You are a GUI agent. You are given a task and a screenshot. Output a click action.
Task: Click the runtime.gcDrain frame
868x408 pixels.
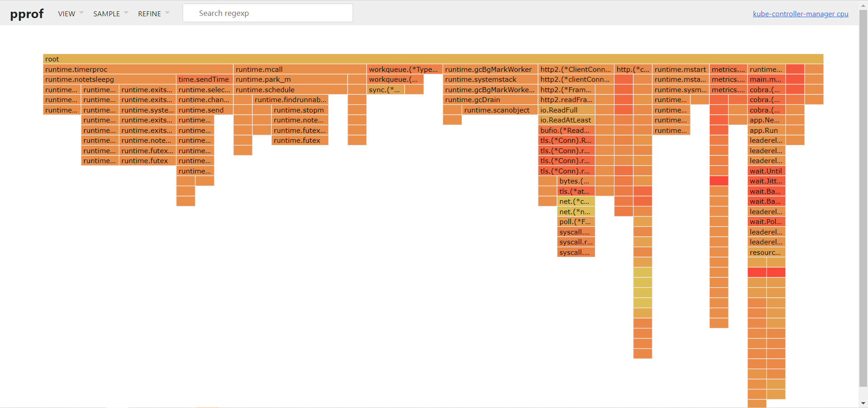[490, 100]
